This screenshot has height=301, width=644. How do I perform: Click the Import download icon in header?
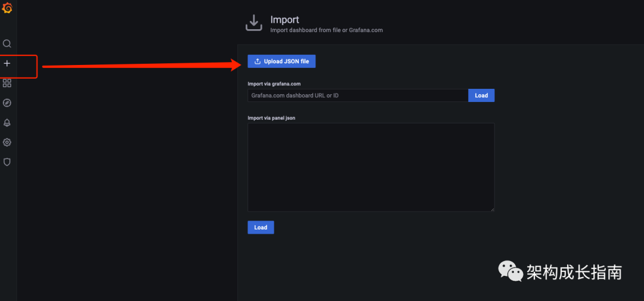click(254, 23)
